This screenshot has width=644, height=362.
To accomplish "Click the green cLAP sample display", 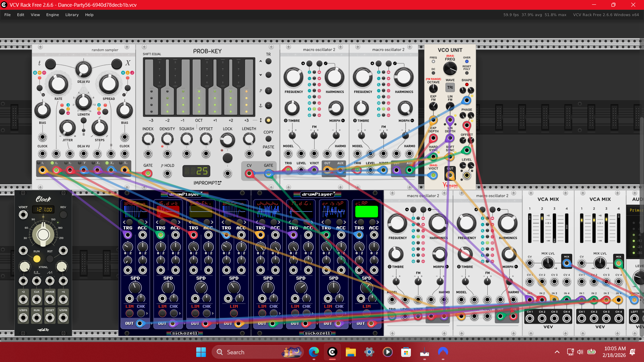I will tap(367, 212).
